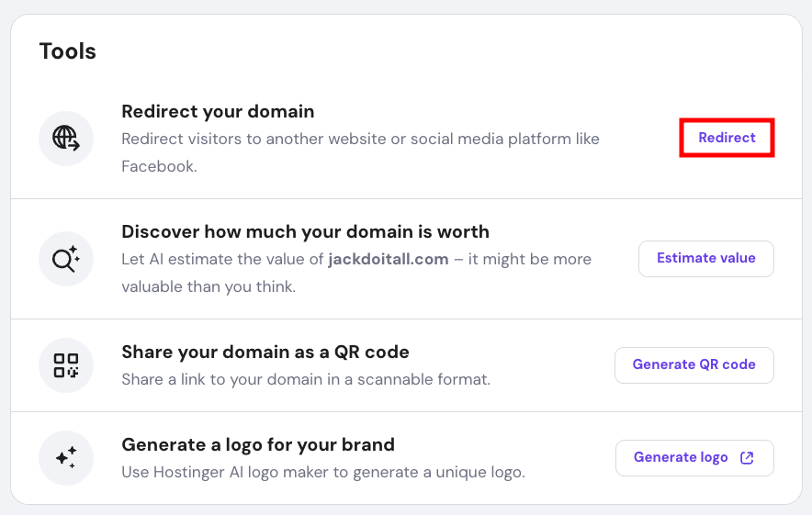Click "valuable than you think" description line
This screenshot has width=812, height=515.
click(211, 286)
